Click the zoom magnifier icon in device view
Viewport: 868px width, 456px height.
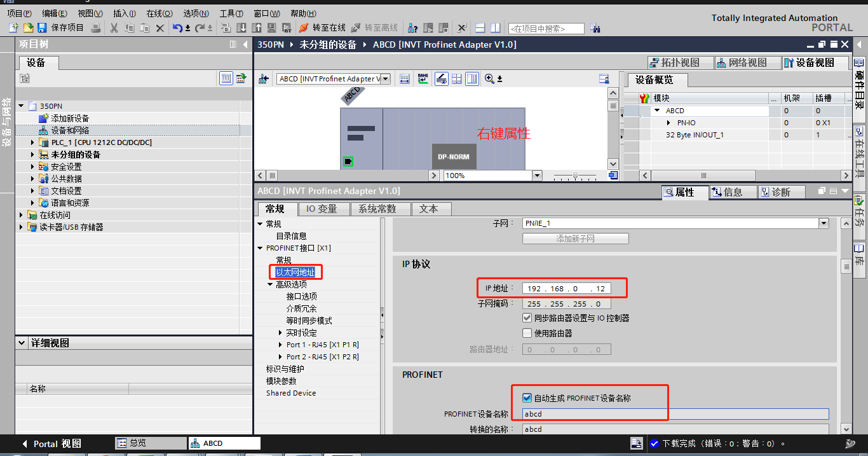[489, 79]
